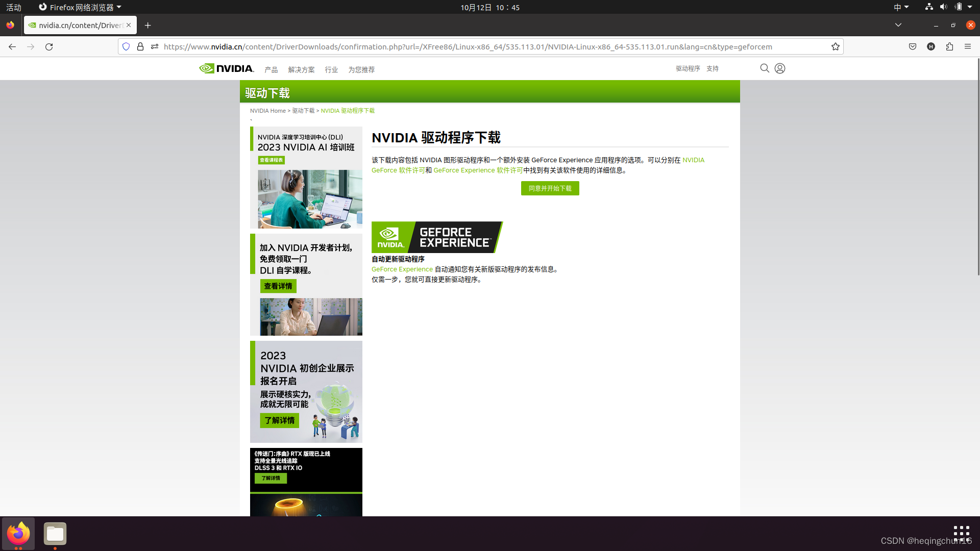Open the Files app in the dock
980x551 pixels.
pos(55,534)
